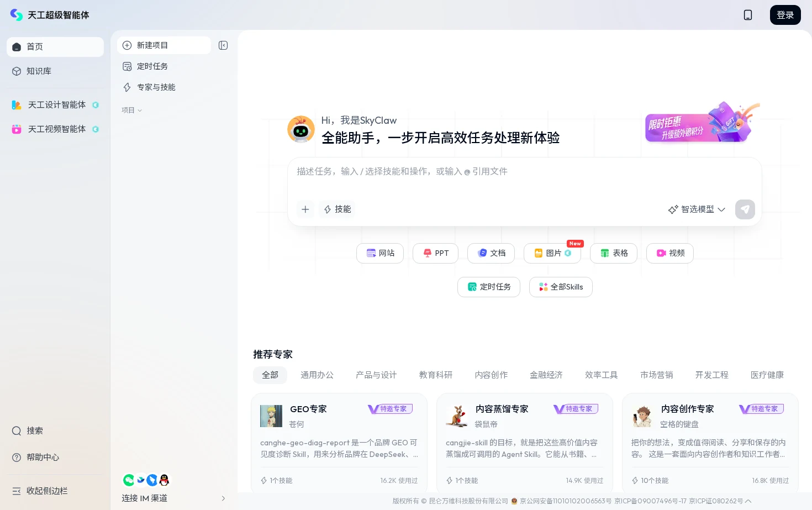Click 特邀专家 badge on 内容蒸馏专家 card

coord(576,409)
